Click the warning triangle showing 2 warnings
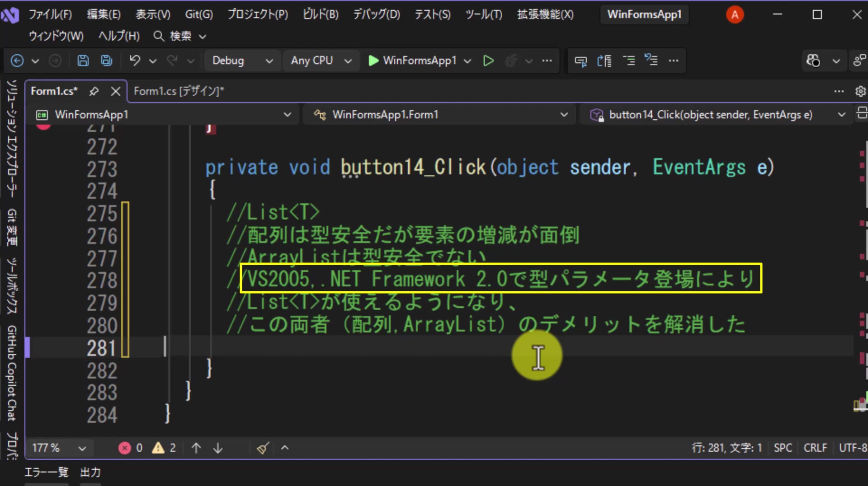 158,448
